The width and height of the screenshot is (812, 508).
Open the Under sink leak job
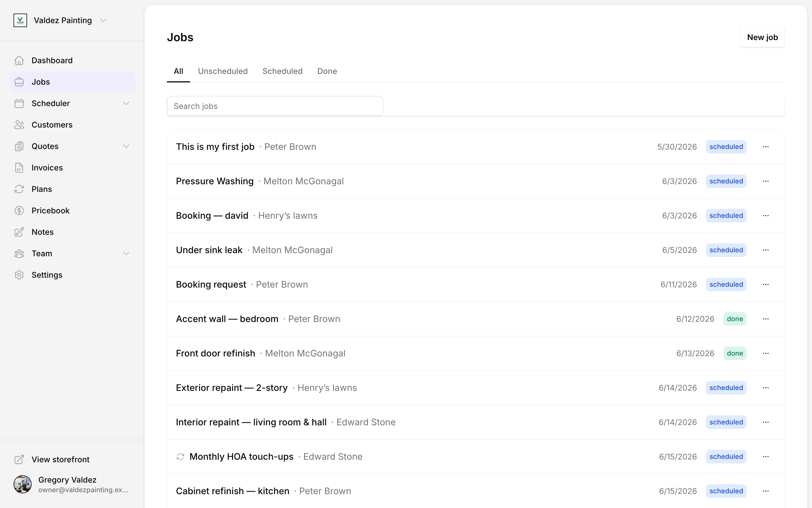[x=476, y=250]
